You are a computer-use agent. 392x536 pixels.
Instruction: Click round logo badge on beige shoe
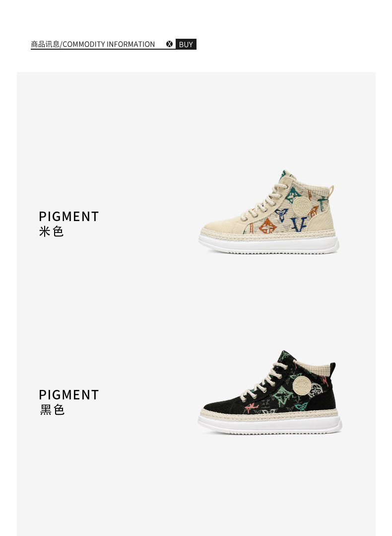click(x=302, y=206)
